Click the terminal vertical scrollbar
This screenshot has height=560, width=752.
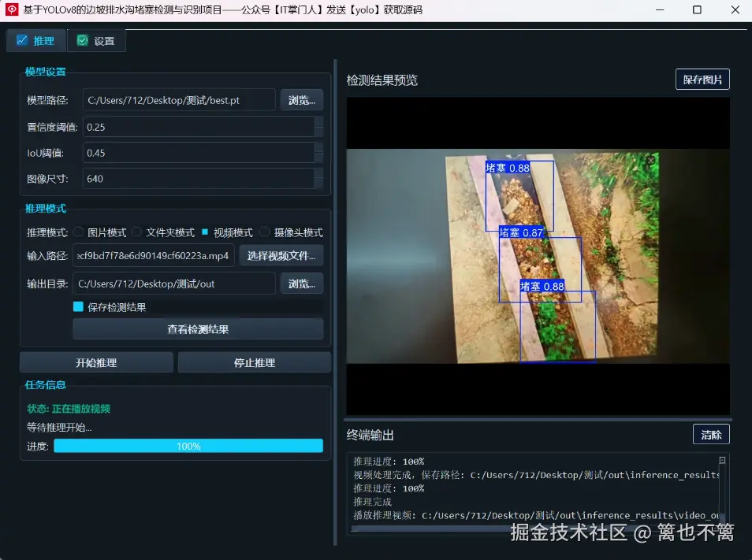click(x=722, y=493)
